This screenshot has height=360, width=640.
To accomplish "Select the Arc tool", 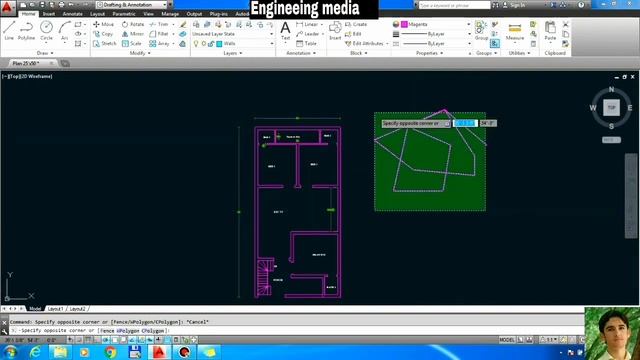I will (64, 31).
